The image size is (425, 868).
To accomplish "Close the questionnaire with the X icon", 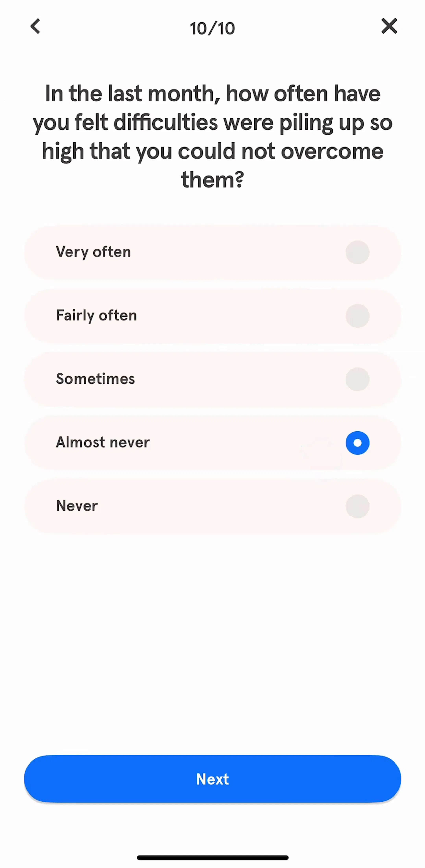I will coord(389,26).
